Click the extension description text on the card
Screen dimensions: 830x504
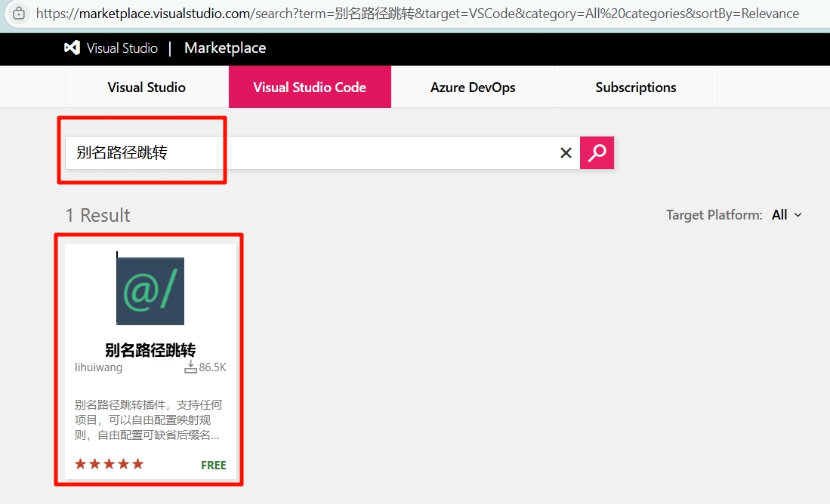(148, 420)
